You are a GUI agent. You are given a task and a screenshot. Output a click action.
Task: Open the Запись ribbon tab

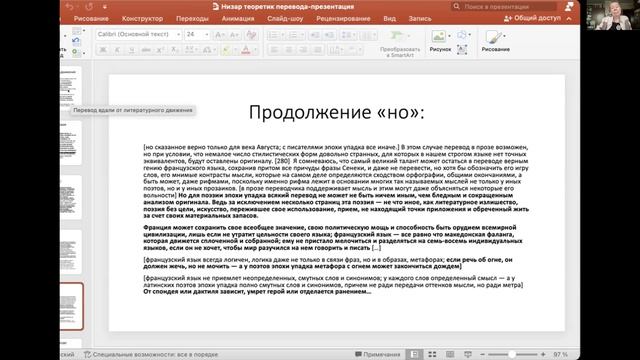420,19
